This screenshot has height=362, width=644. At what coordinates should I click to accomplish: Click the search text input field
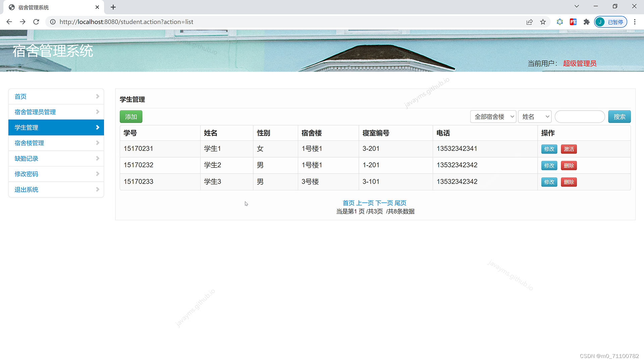coord(580,117)
